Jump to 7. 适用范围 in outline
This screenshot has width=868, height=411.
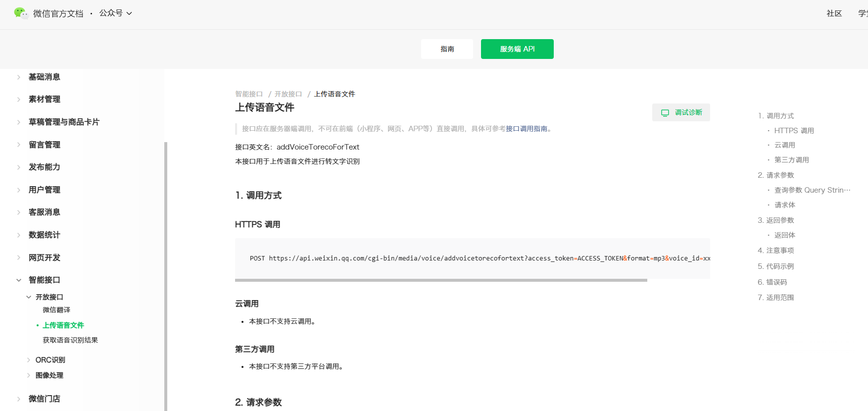click(775, 298)
